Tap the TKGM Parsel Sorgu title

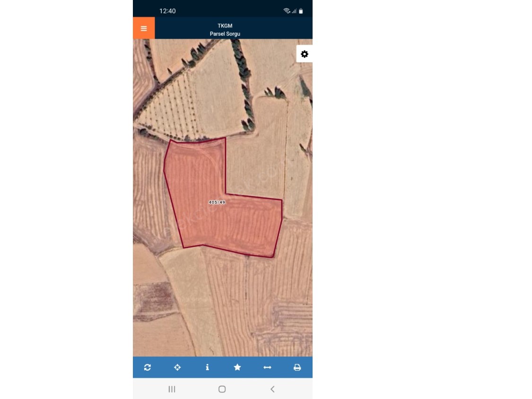pyautogui.click(x=225, y=29)
